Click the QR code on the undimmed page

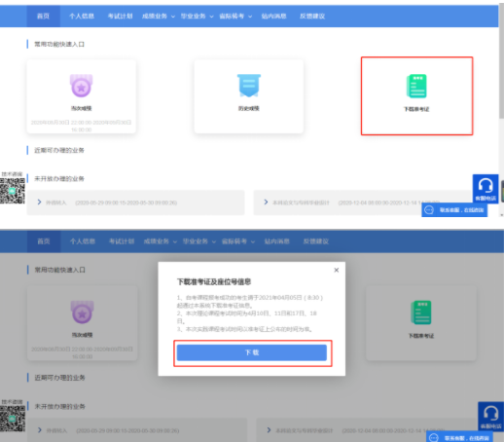(13, 191)
